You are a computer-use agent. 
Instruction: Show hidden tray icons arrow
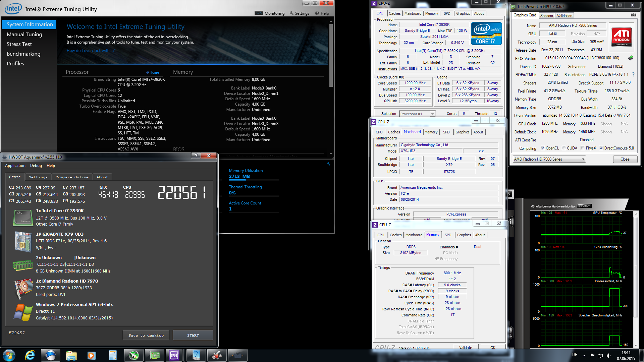[x=584, y=356]
